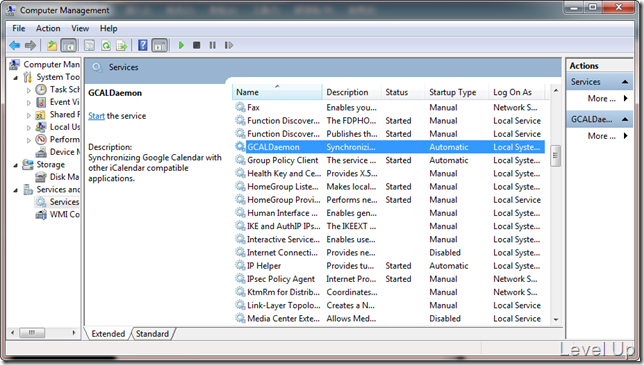Select the IPsec Policy Agent service
The height and width of the screenshot is (365, 644).
tap(389, 279)
